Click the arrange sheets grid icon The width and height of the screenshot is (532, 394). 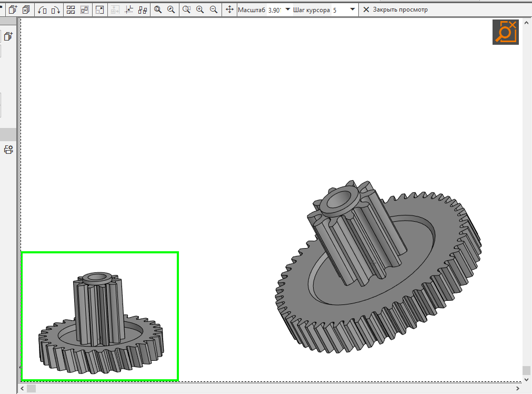[71, 9]
